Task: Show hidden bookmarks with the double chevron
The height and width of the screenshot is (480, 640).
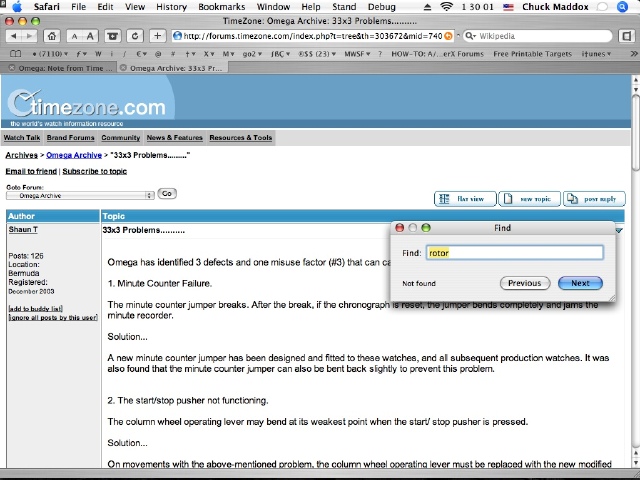Action: click(x=633, y=54)
